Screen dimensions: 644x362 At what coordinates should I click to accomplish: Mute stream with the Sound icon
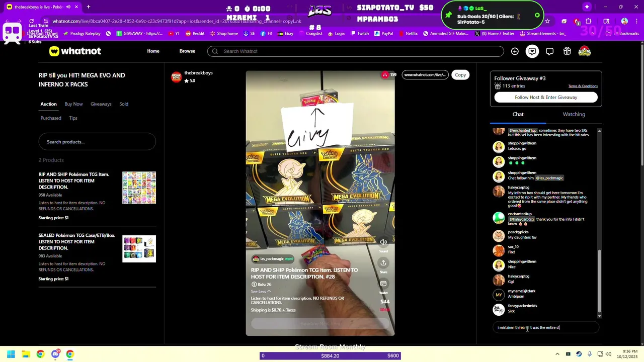click(x=383, y=242)
